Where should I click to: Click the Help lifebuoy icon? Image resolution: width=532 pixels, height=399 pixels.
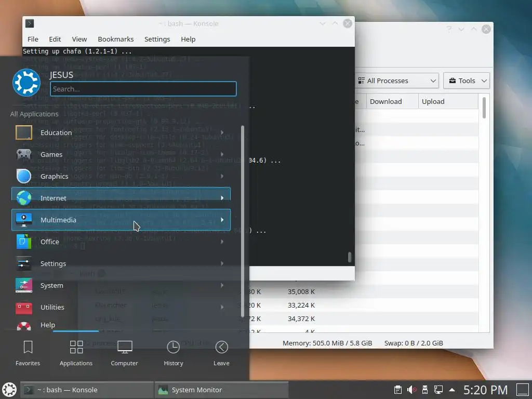(24, 326)
